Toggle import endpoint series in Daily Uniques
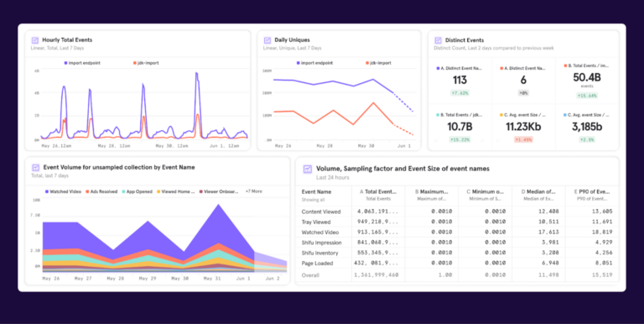 314,63
